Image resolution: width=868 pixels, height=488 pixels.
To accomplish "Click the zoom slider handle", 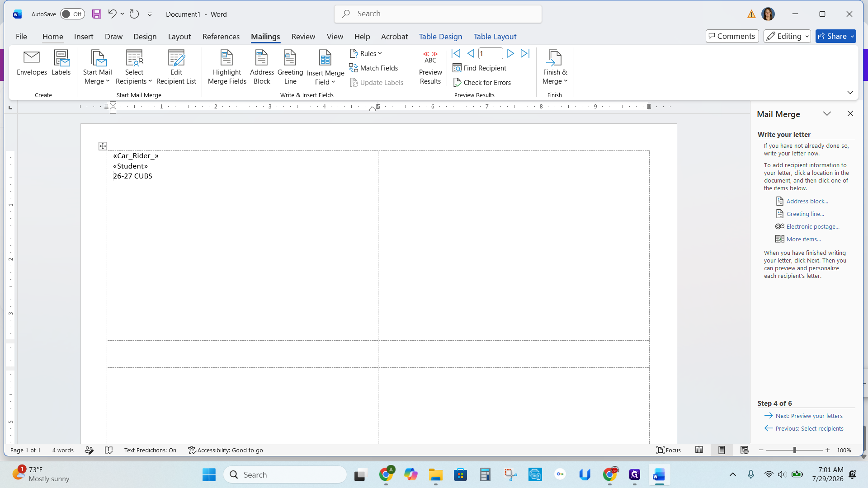I will pos(794,450).
